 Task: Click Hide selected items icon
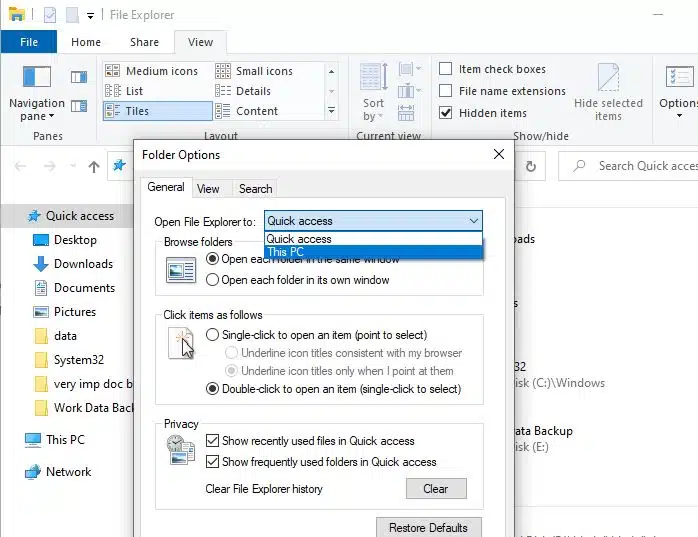pos(608,77)
